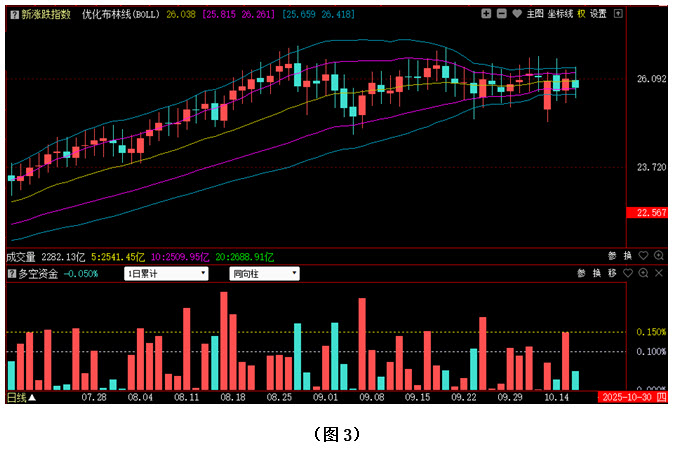
Task: Open the 同向柱 dropdown
Action: click(x=264, y=273)
